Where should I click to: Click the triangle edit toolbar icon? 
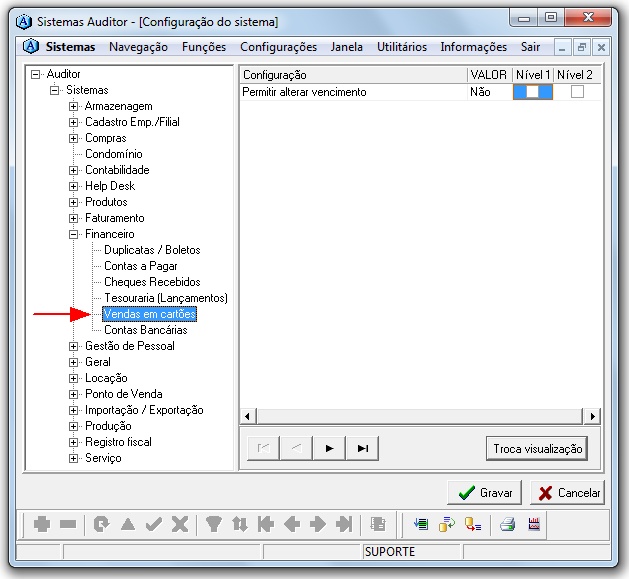coord(128,524)
